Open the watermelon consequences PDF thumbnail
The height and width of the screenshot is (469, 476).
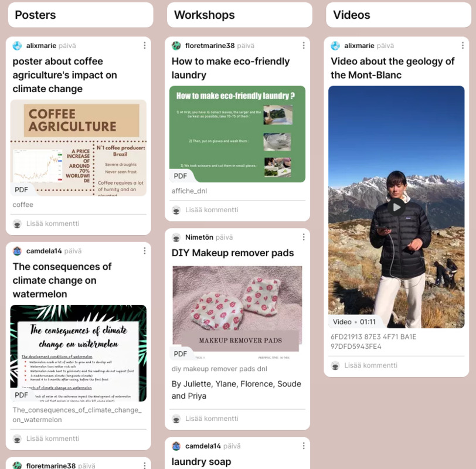click(79, 353)
